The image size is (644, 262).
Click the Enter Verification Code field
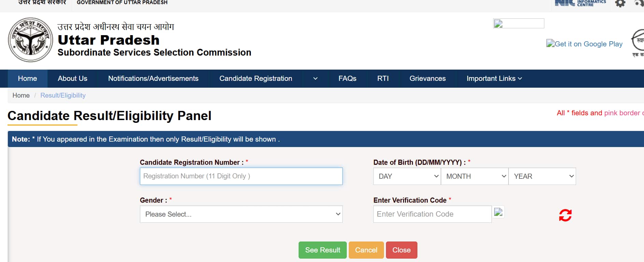[x=432, y=214]
